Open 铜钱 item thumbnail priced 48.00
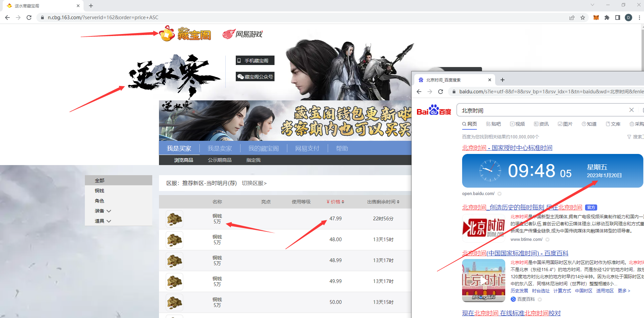This screenshot has height=318, width=644. click(x=174, y=240)
